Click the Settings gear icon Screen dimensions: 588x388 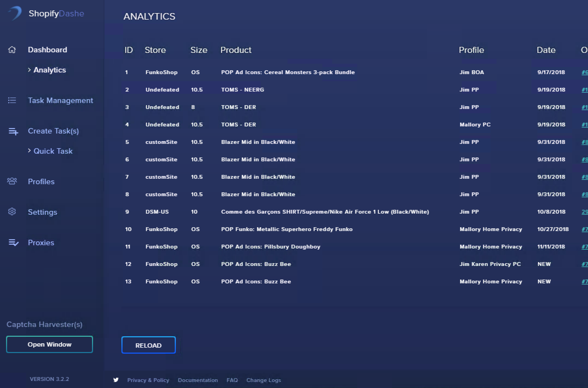[x=12, y=212]
